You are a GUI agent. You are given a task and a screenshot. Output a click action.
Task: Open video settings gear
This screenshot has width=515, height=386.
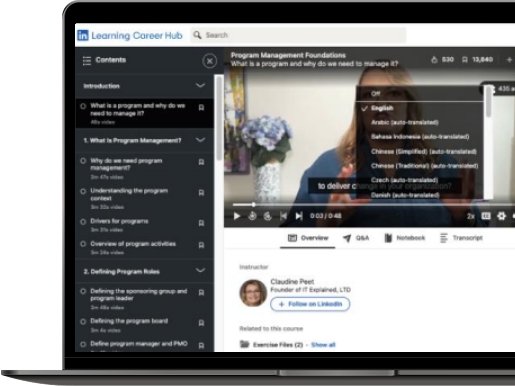tap(501, 216)
